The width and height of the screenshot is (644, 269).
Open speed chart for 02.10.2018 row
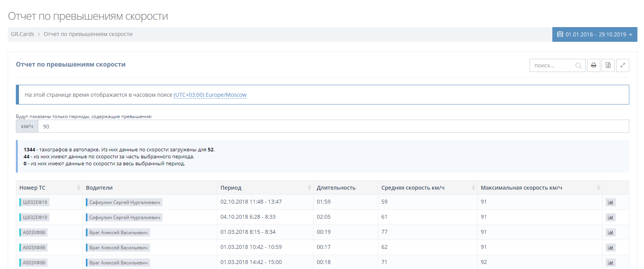pyautogui.click(x=610, y=202)
